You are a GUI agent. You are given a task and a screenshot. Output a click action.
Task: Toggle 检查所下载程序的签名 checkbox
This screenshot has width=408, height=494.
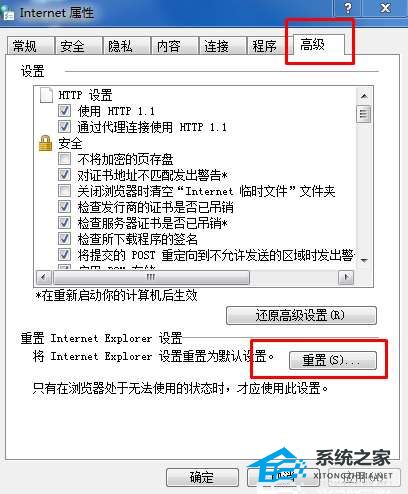[64, 239]
